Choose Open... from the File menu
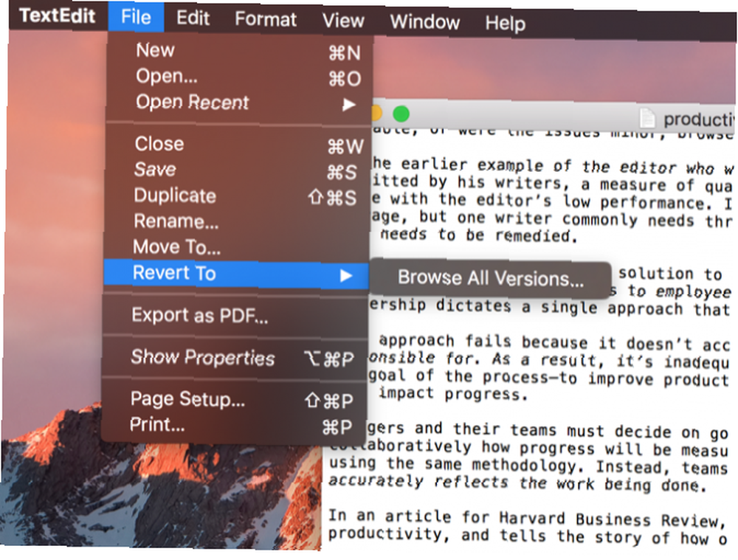Viewport: 738px width, 560px height. tap(240, 77)
